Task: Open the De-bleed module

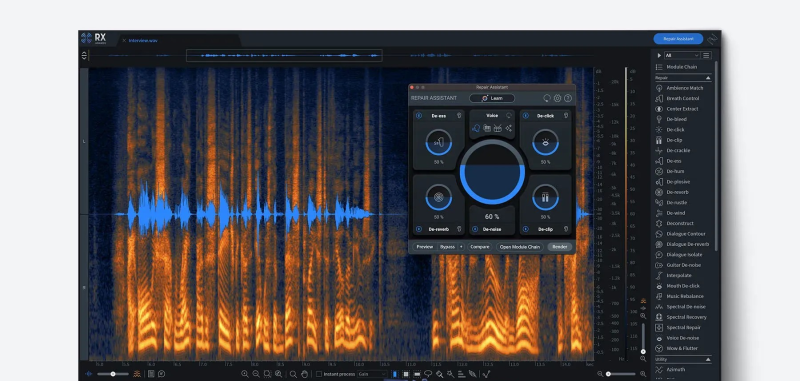Action: click(x=672, y=119)
